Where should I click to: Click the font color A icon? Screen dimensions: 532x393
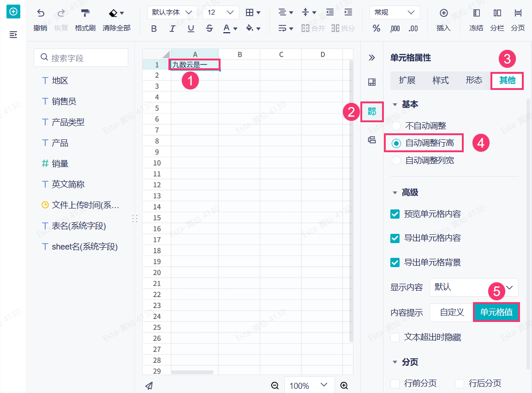click(x=227, y=29)
